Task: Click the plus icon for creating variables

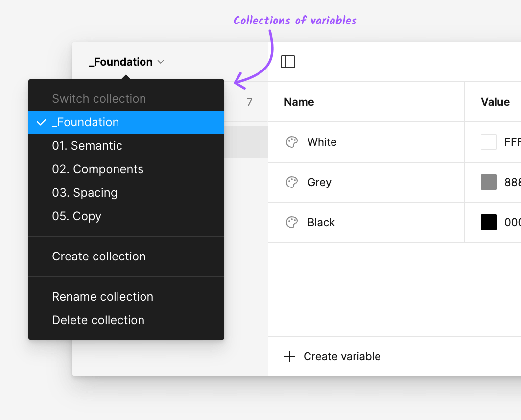Action: point(290,356)
